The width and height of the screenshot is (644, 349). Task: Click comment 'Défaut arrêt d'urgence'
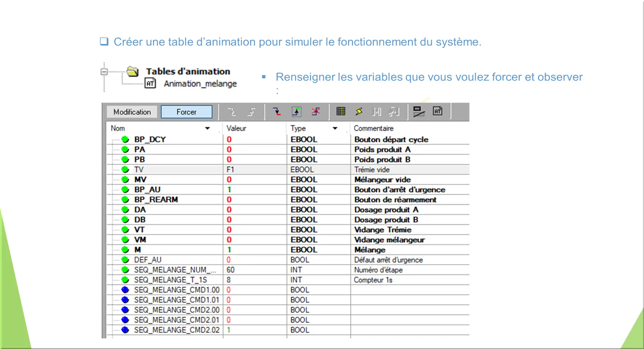(x=388, y=260)
